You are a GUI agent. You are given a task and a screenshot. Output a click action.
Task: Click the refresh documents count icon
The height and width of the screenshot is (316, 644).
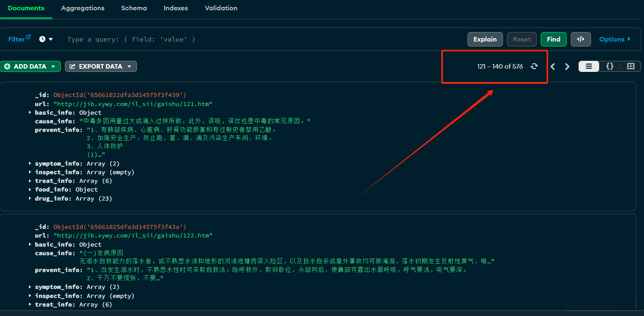point(534,66)
